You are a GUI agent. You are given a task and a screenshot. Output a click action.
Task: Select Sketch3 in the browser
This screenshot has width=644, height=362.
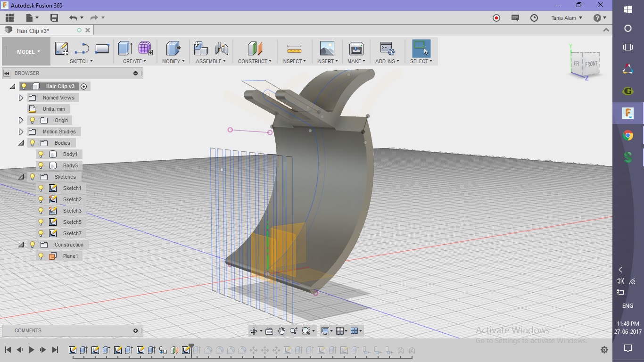pos(72,211)
